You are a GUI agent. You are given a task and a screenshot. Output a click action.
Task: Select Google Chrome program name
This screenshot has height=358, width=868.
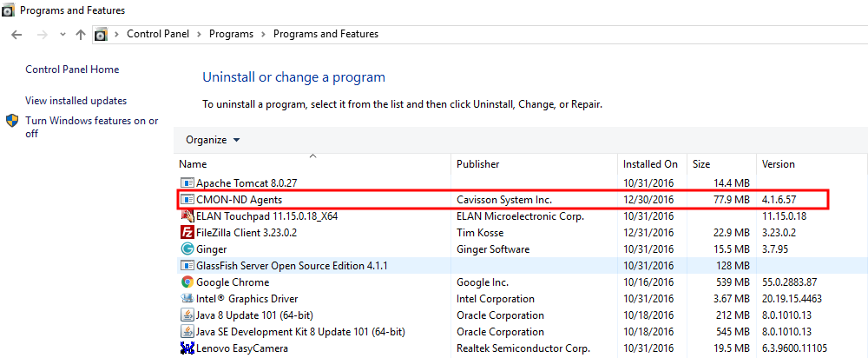(x=233, y=282)
